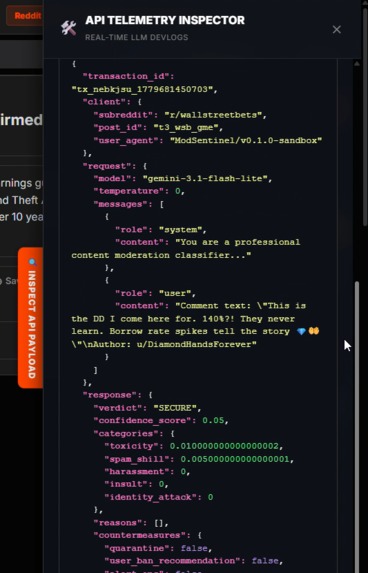Image resolution: width=368 pixels, height=573 pixels.
Task: Click the toxicity value 0.010000000000000002
Action: (x=224, y=446)
